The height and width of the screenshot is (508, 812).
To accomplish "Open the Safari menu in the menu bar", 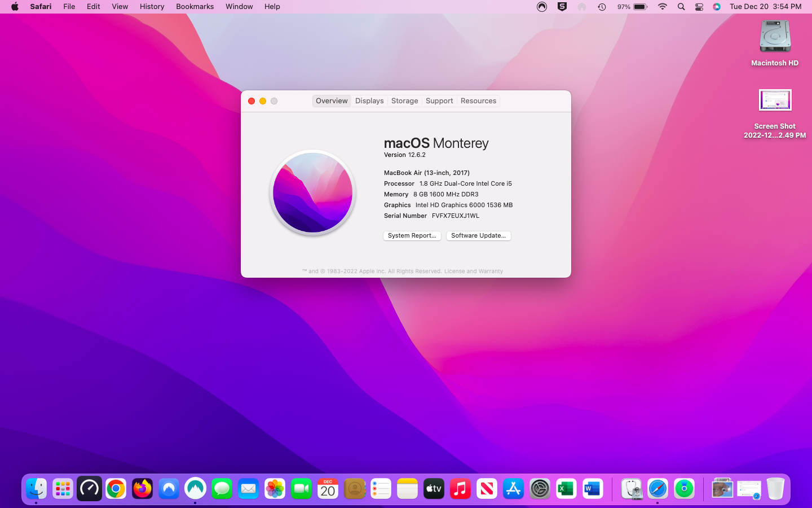I will coord(41,7).
